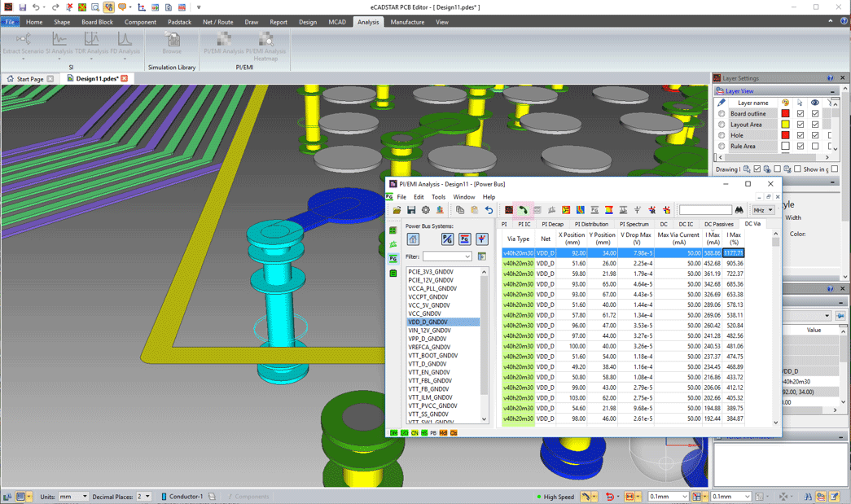Close the Design11.pdes document tab

coord(125,79)
